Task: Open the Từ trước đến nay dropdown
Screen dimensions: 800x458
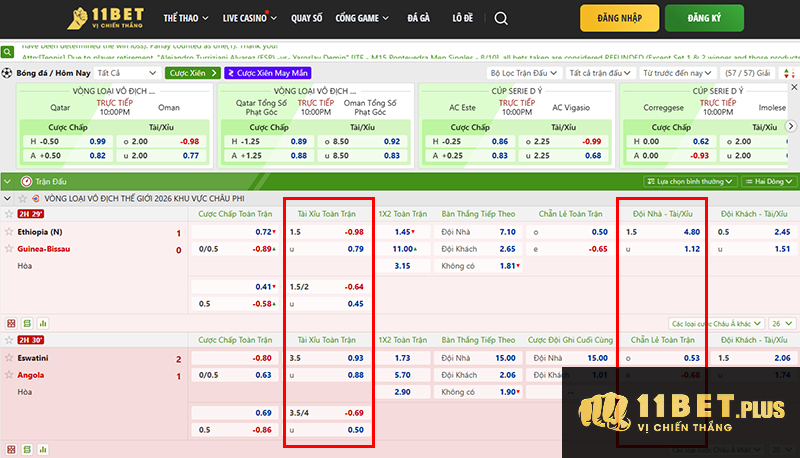Action: (674, 73)
